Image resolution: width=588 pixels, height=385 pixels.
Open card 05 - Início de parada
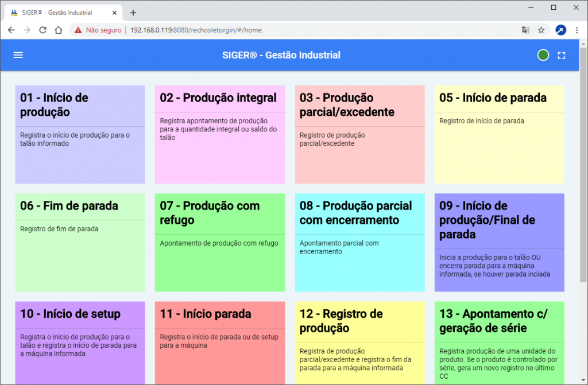(x=499, y=135)
